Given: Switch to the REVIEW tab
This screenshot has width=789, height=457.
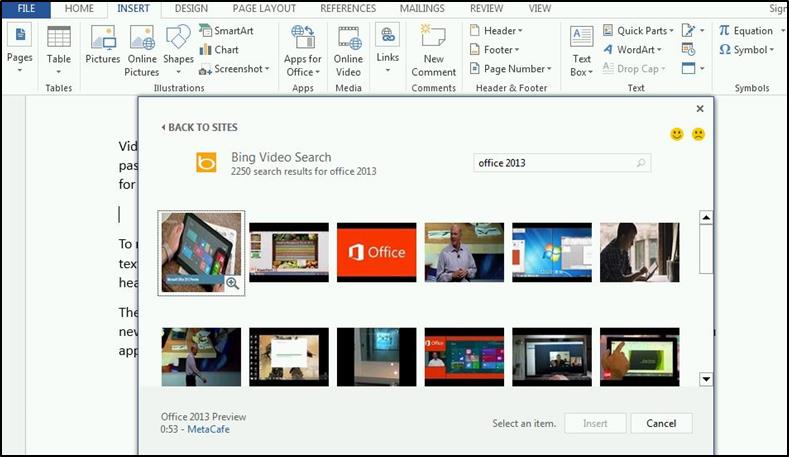Looking at the screenshot, I should (486, 9).
